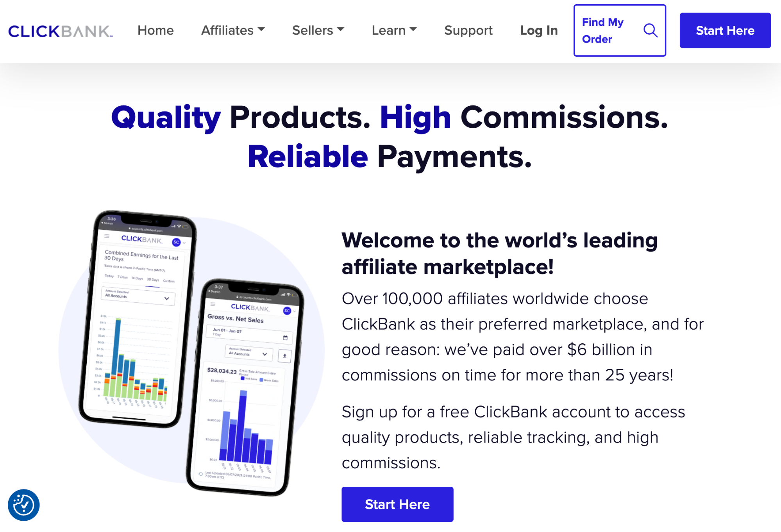781x532 pixels.
Task: Expand the Learn dropdown menu
Action: click(394, 30)
